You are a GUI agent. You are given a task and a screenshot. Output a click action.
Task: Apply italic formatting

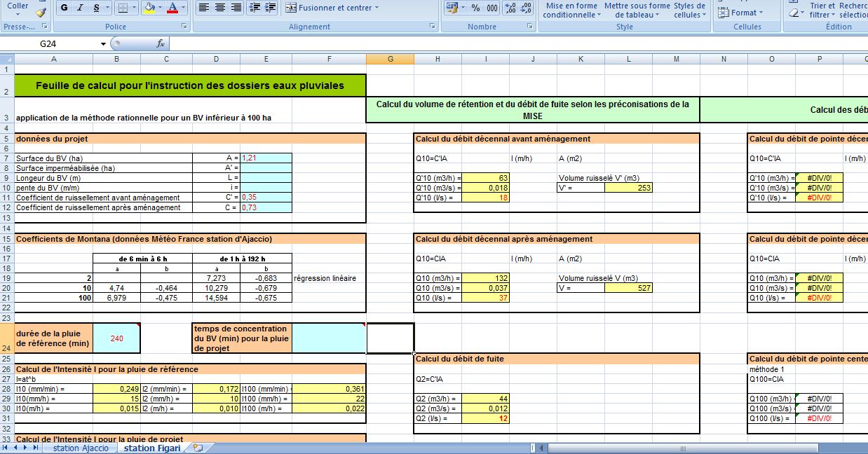[81, 8]
